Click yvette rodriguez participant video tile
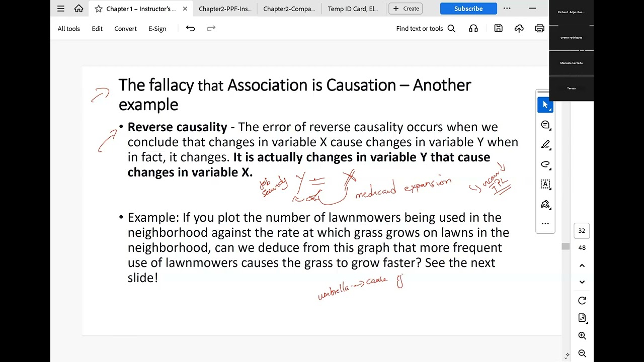This screenshot has width=644, height=362. (x=571, y=38)
